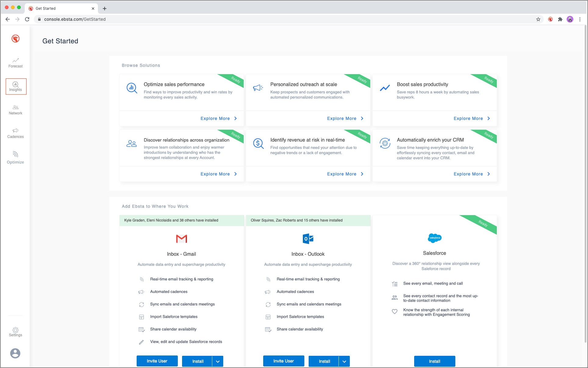The height and width of the screenshot is (368, 588).
Task: Click the Ebsta browser extension icon
Action: click(x=550, y=19)
